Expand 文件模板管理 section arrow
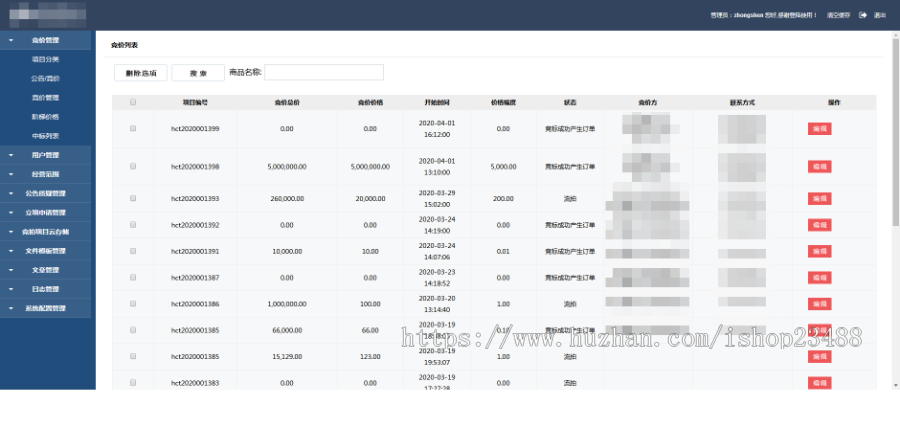The width and height of the screenshot is (900, 427). [11, 251]
